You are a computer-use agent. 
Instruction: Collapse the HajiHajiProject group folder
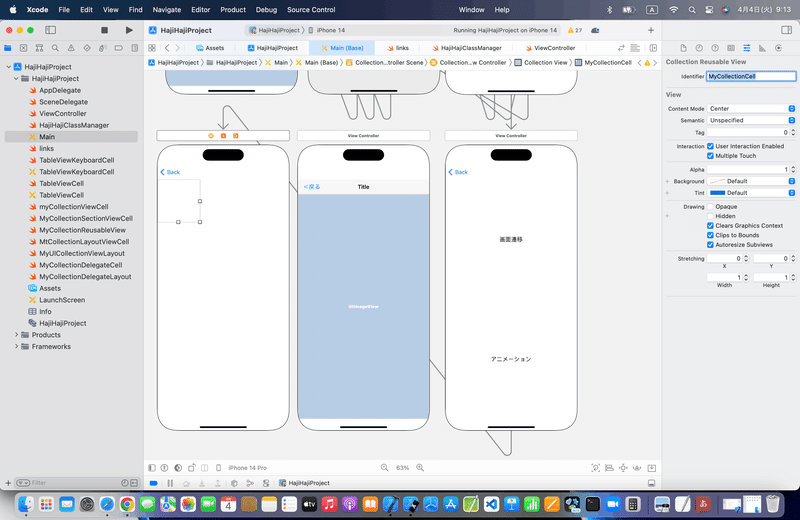pyautogui.click(x=16, y=79)
